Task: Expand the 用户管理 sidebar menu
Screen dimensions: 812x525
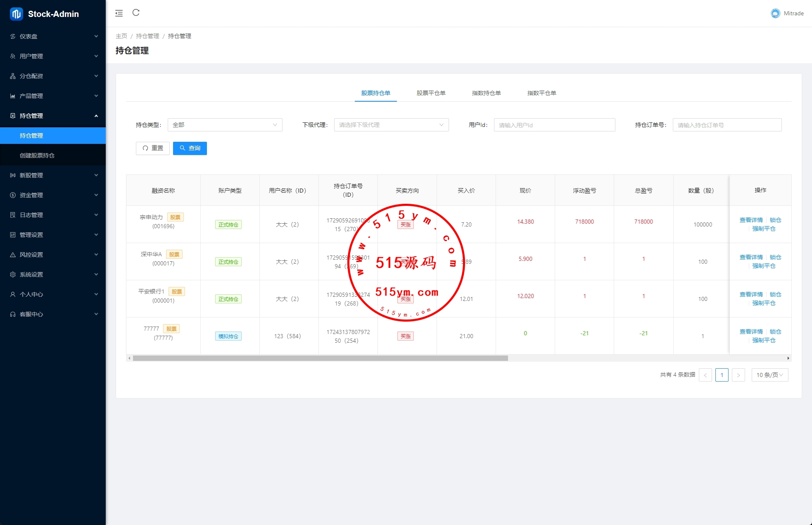Action: point(53,56)
